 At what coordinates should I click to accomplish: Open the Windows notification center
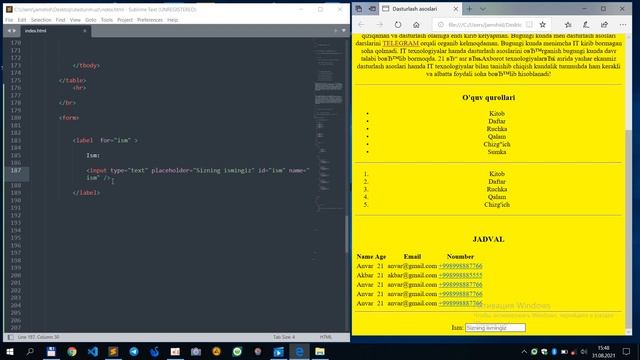(626, 351)
